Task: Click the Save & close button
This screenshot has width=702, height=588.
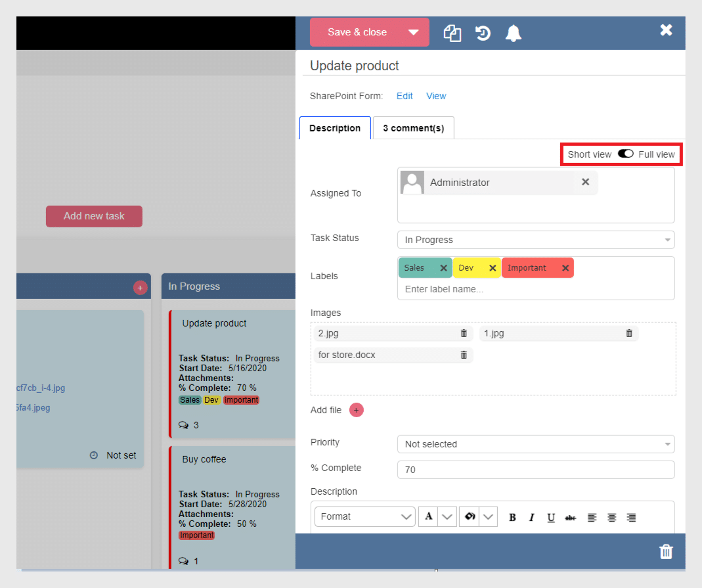Action: pos(357,32)
